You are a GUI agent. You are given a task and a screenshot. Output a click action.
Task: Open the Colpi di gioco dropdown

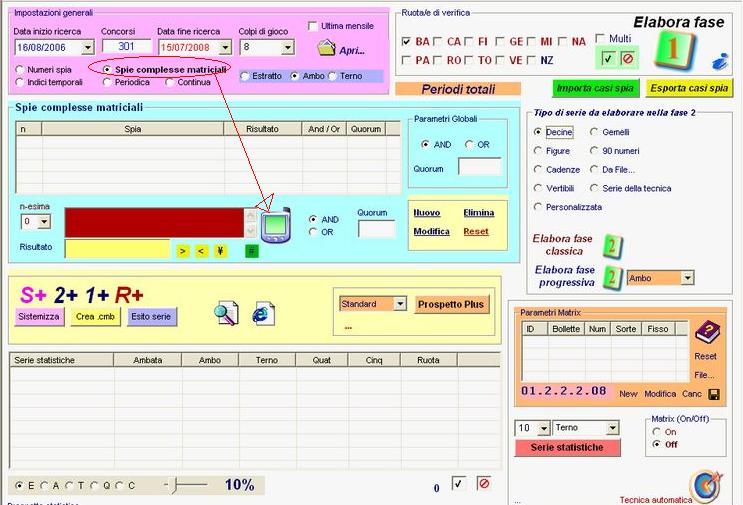[x=288, y=47]
